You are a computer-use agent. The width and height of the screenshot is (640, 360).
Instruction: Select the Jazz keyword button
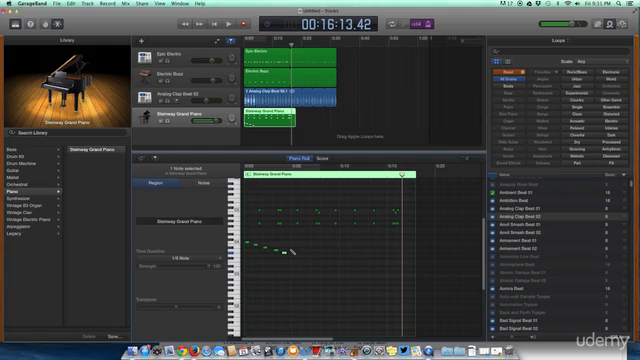[577, 86]
